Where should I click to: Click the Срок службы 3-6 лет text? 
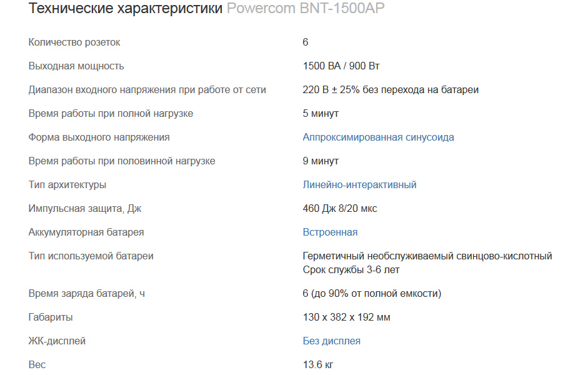(x=351, y=270)
